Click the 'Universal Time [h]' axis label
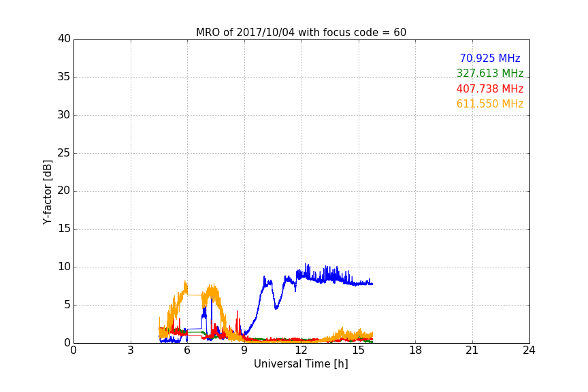Image resolution: width=588 pixels, height=392 pixels. [x=301, y=364]
